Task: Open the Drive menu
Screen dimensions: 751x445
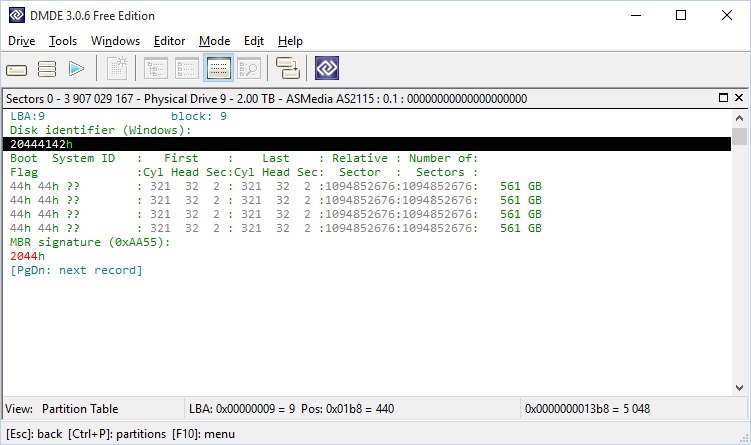Action: coord(22,41)
